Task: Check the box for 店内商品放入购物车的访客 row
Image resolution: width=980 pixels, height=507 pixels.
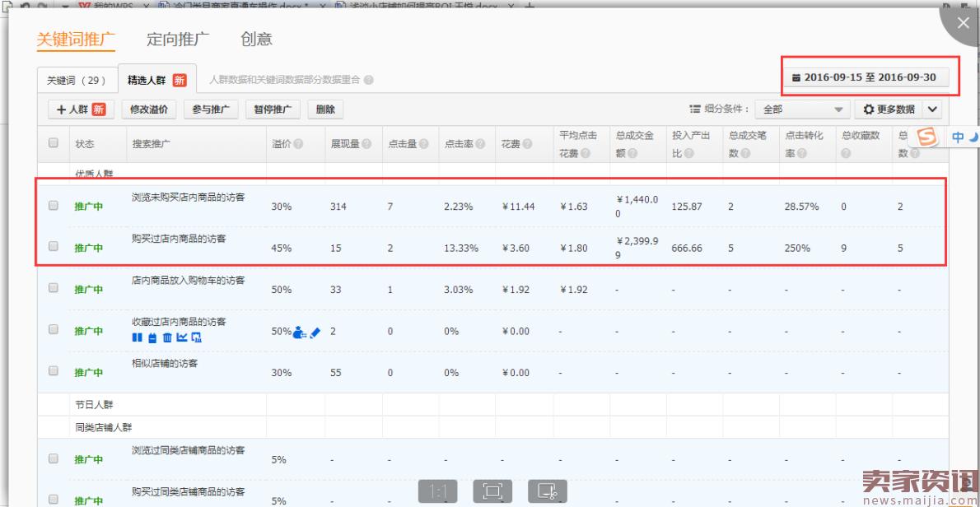Action: (54, 289)
